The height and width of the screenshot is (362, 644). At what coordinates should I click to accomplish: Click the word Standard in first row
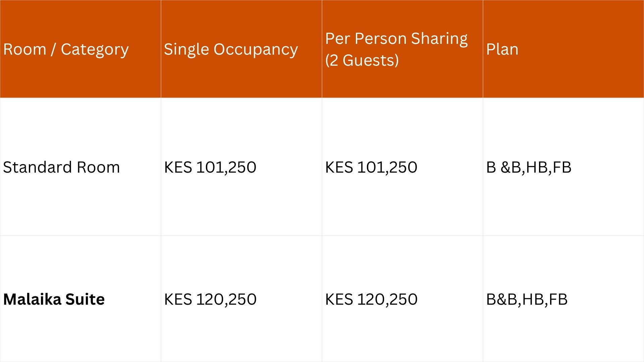tap(38, 167)
